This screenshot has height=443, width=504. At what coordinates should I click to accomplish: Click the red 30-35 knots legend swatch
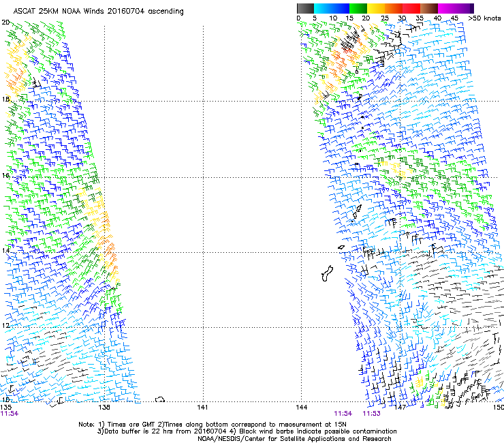coord(411,8)
